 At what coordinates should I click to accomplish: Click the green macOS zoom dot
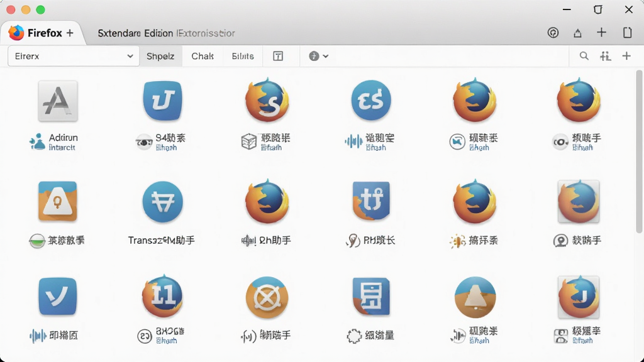click(x=40, y=10)
